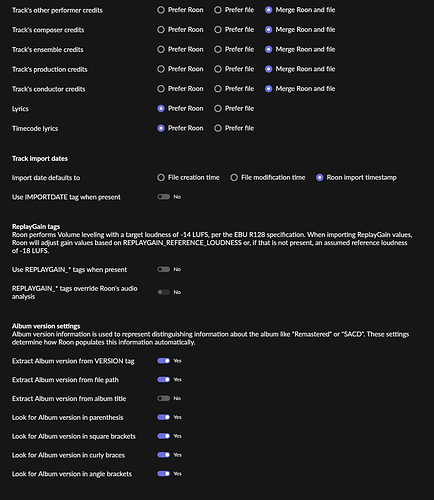Toggle Look for Album version in angle brackets
The image size is (434, 500).
[x=164, y=474]
